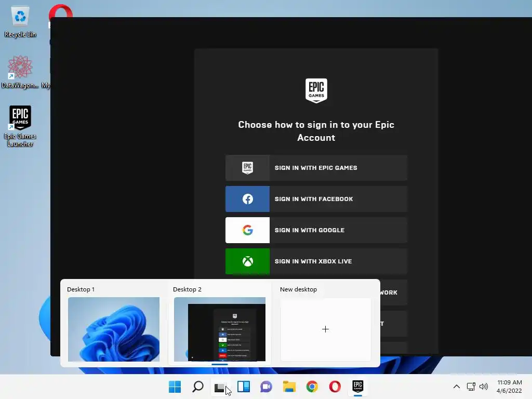Open File Explorer from taskbar
532x399 pixels.
click(289, 387)
